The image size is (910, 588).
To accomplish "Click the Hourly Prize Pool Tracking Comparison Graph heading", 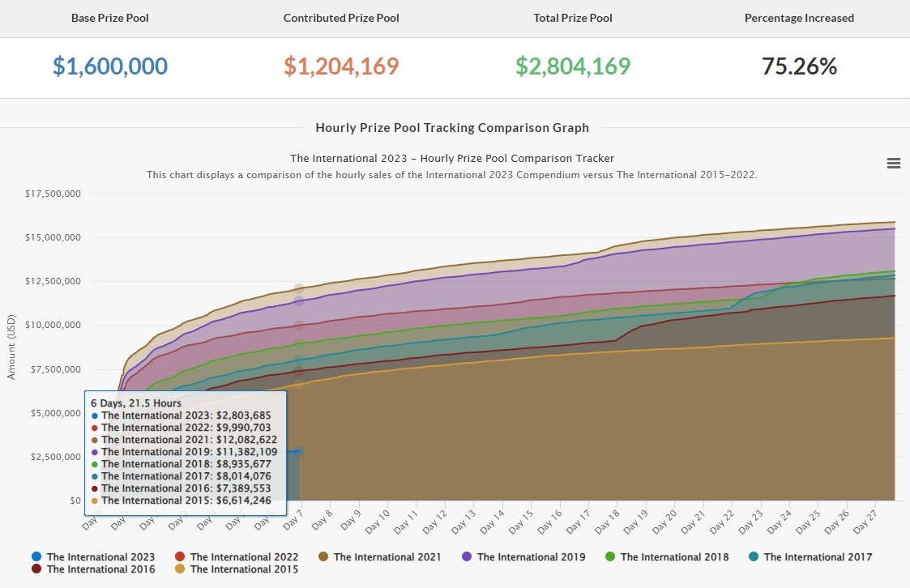I will coord(452,128).
